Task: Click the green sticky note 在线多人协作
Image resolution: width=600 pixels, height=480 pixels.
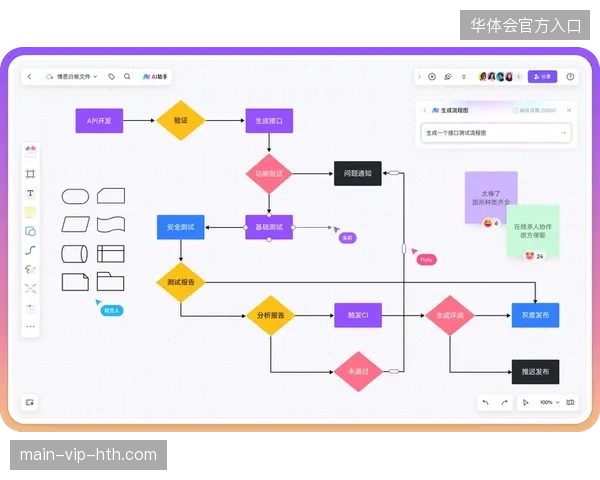Action: 533,230
